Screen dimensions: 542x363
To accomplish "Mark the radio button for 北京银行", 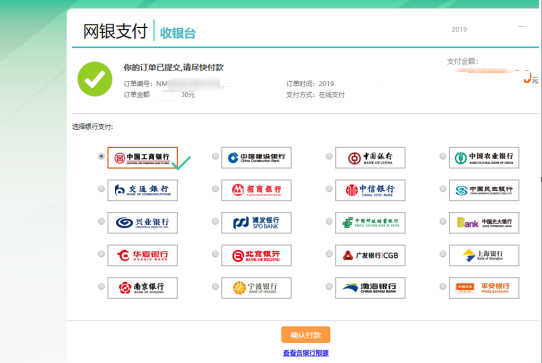I will (x=215, y=254).
